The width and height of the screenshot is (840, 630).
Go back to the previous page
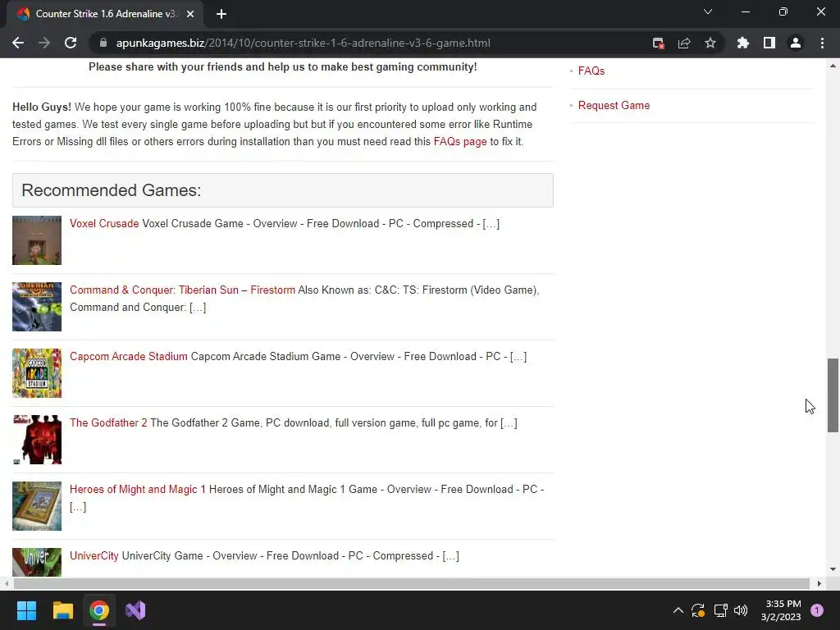click(x=18, y=43)
